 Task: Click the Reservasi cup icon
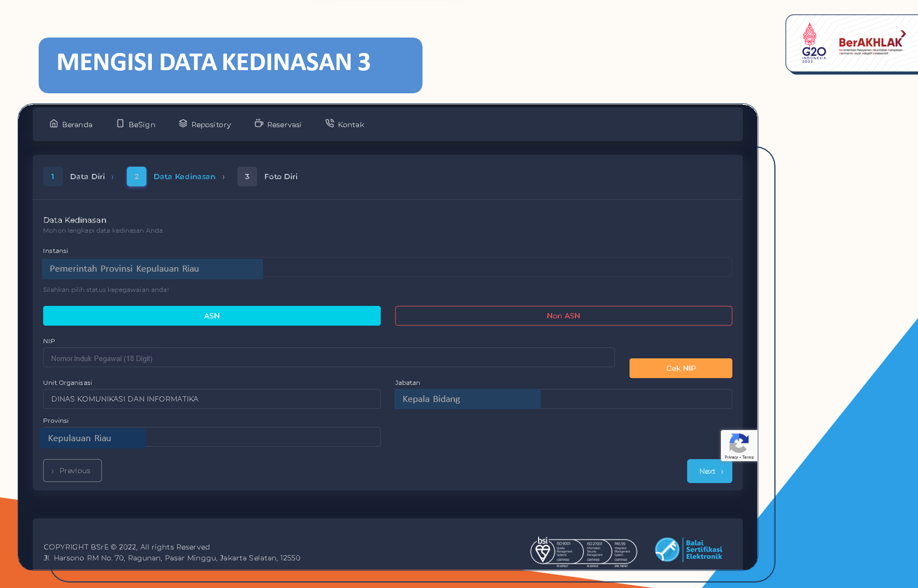click(x=258, y=124)
